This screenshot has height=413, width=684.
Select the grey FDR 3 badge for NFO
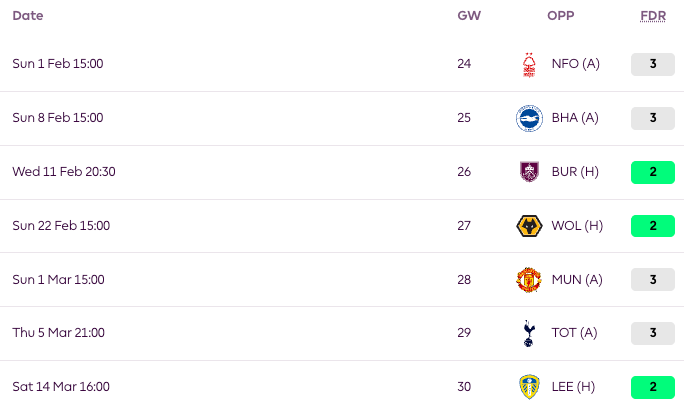pyautogui.click(x=653, y=65)
